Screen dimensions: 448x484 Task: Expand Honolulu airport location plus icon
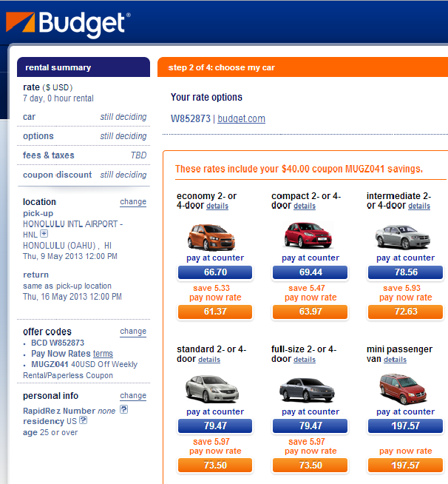[44, 234]
